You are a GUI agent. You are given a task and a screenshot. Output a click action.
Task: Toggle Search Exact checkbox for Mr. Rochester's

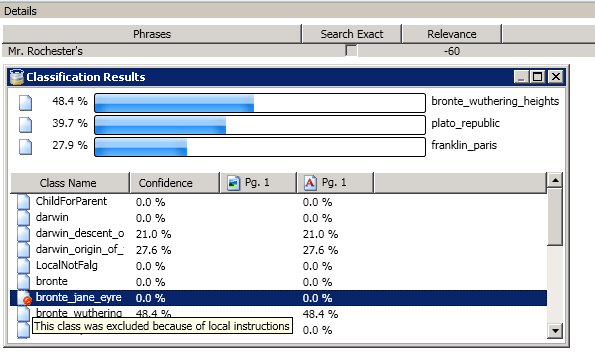tap(351, 50)
